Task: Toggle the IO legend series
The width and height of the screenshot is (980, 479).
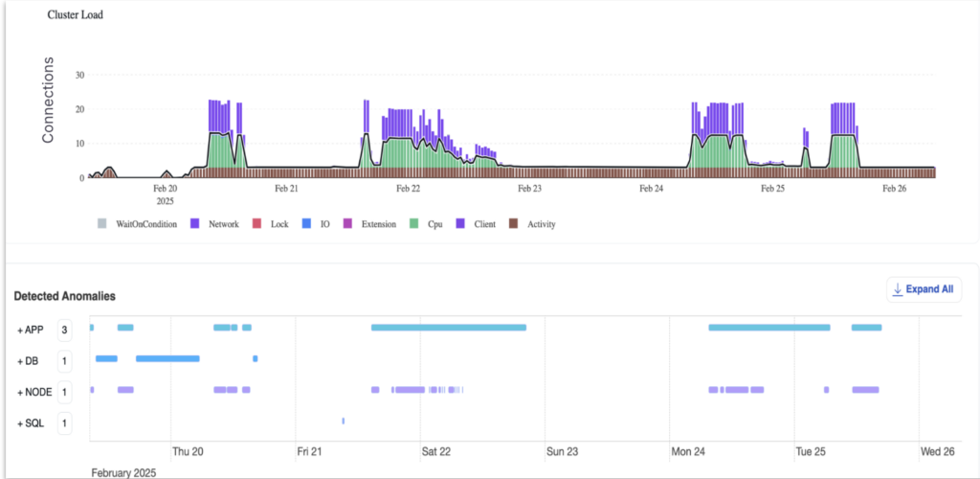Action: point(316,224)
